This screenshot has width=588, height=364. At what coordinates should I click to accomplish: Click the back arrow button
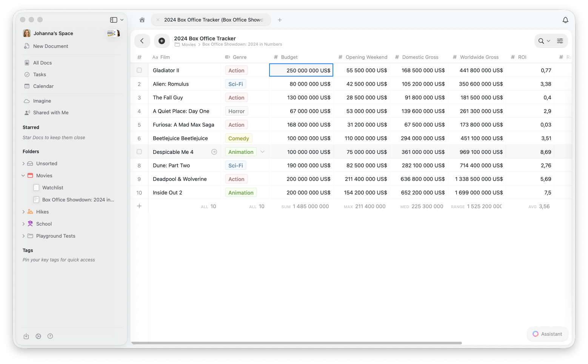click(x=142, y=41)
